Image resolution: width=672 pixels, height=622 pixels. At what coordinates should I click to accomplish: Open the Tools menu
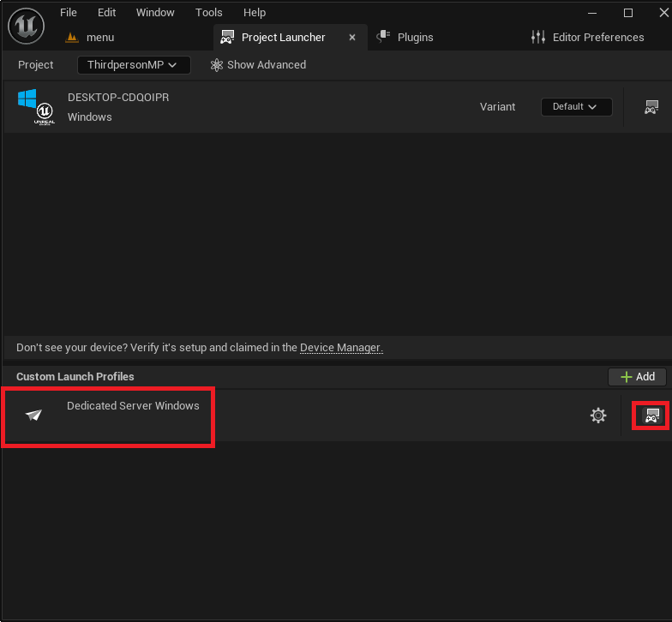[209, 12]
